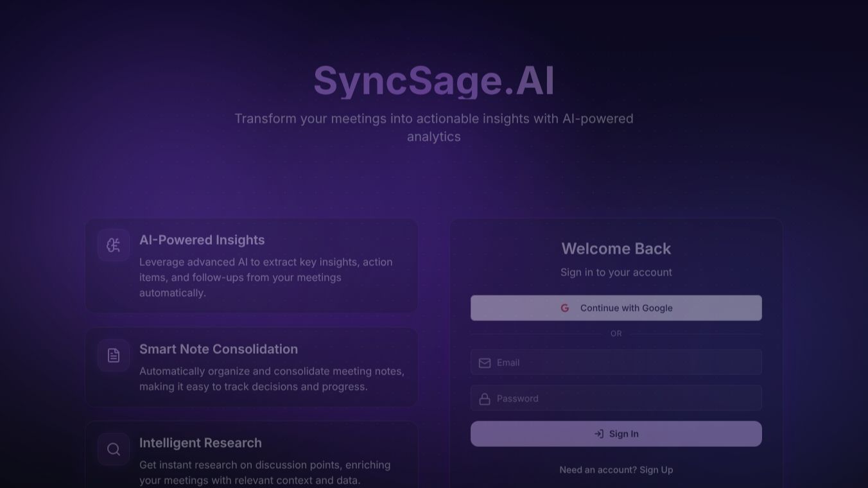Click the 'Sign in to your account' text
The image size is (868, 488).
(x=616, y=272)
